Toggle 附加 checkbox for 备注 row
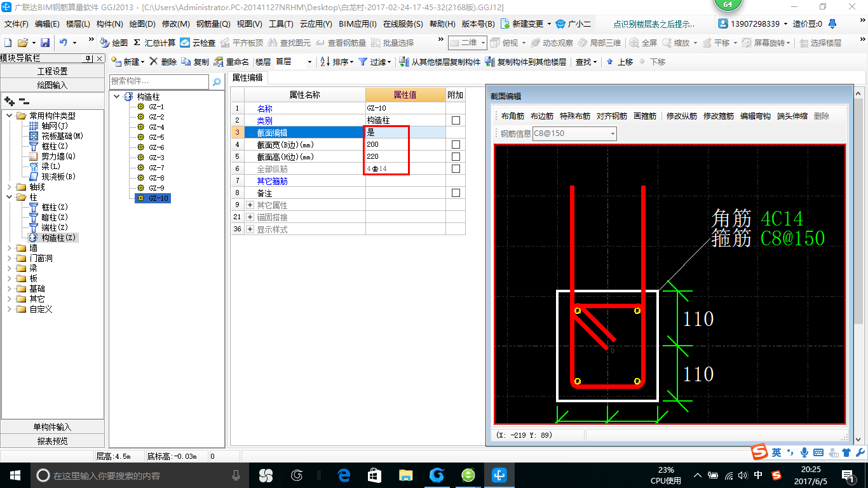868x488 pixels. (x=456, y=193)
